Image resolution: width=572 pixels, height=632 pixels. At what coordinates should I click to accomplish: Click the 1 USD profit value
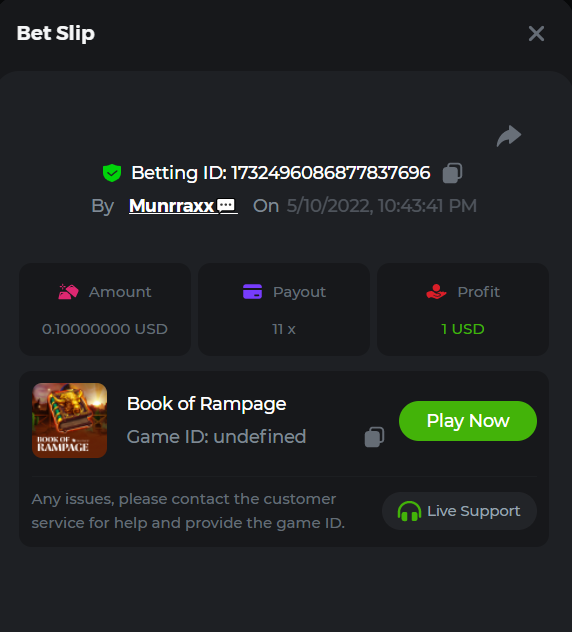(462, 329)
